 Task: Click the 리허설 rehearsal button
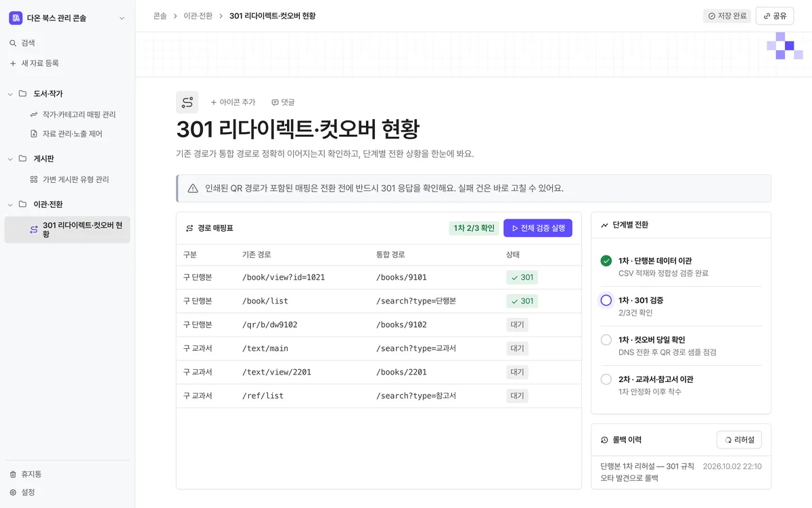coord(739,440)
